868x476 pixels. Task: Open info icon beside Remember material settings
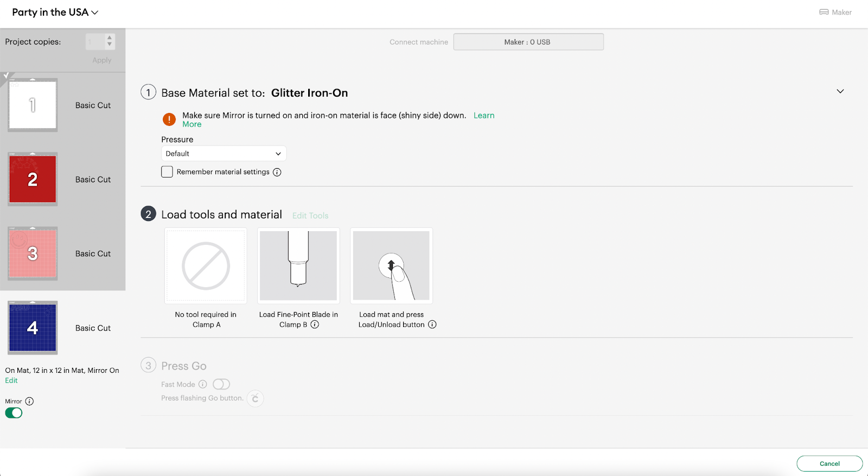pos(277,172)
